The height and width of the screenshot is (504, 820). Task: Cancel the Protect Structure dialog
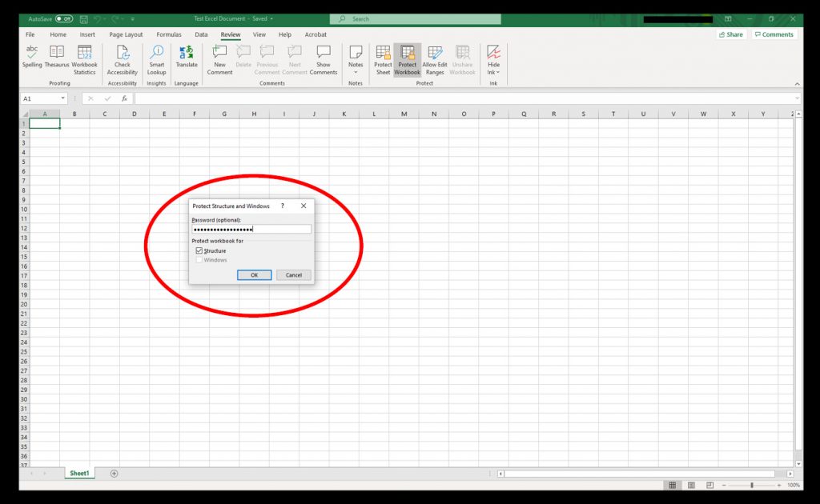tap(293, 274)
